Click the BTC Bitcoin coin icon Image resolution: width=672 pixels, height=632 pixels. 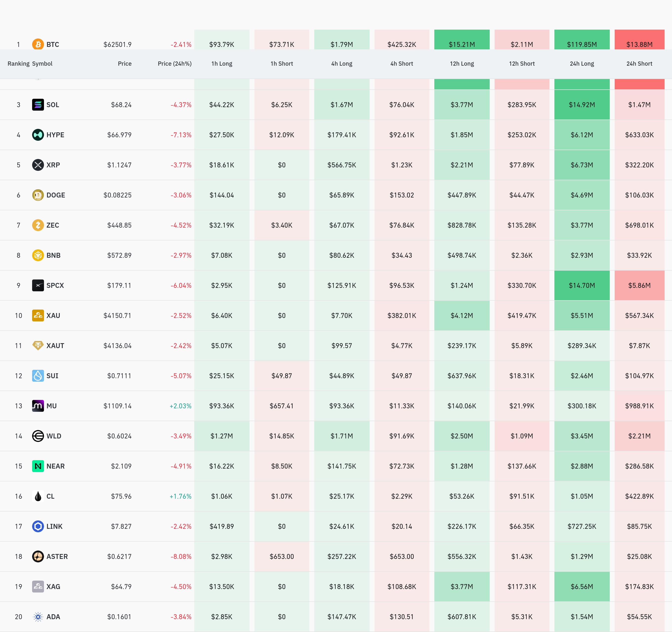pyautogui.click(x=38, y=44)
